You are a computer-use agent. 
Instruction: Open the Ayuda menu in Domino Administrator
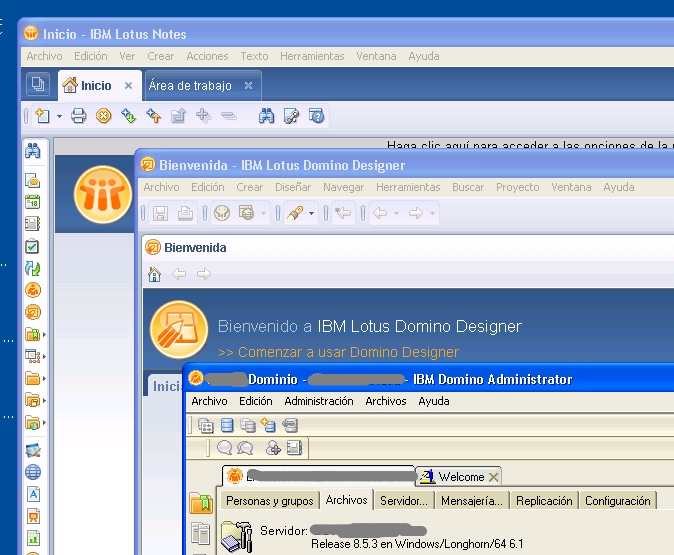tap(434, 401)
